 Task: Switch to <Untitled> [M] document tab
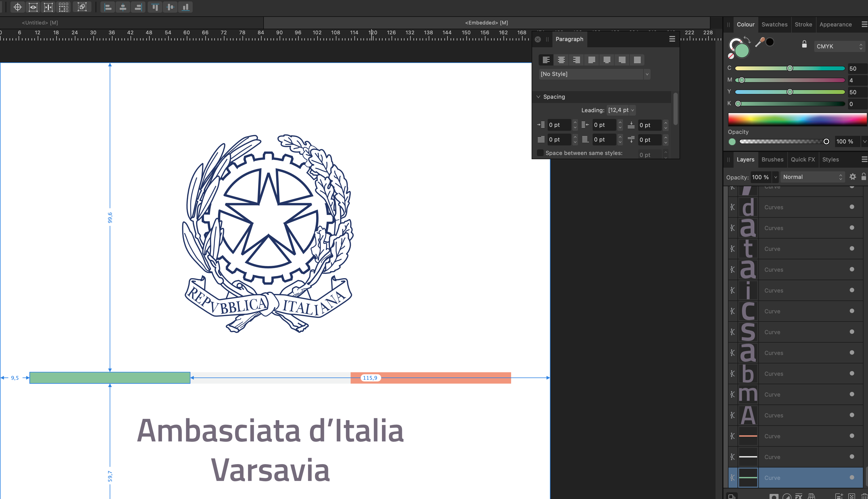pos(40,23)
